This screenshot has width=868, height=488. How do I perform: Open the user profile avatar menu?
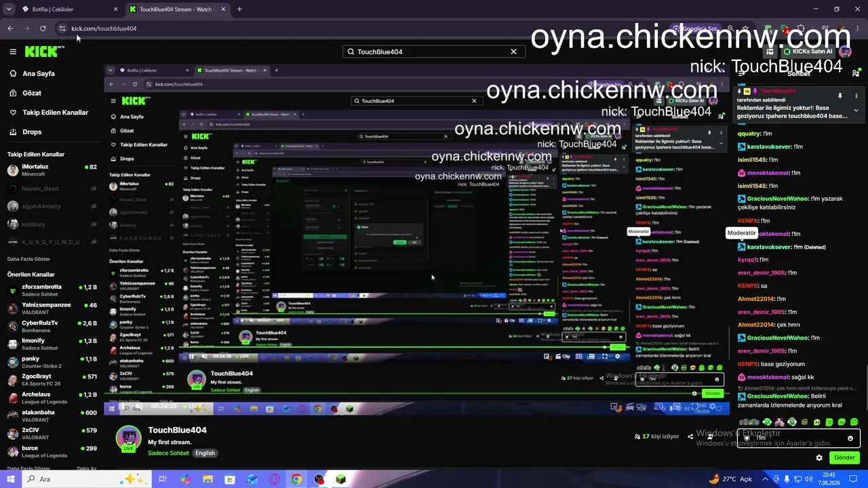pyautogui.click(x=845, y=52)
